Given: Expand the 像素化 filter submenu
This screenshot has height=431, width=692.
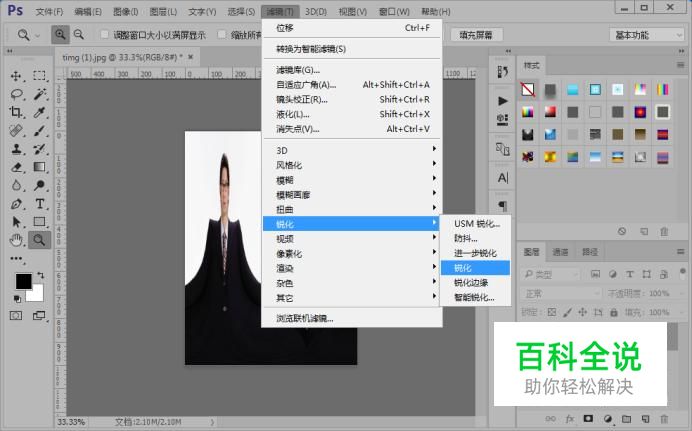Looking at the screenshot, I should 352,254.
